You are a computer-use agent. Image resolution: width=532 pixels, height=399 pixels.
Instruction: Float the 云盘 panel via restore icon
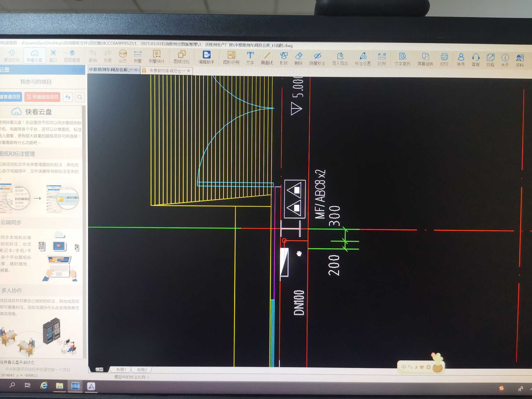(74, 70)
